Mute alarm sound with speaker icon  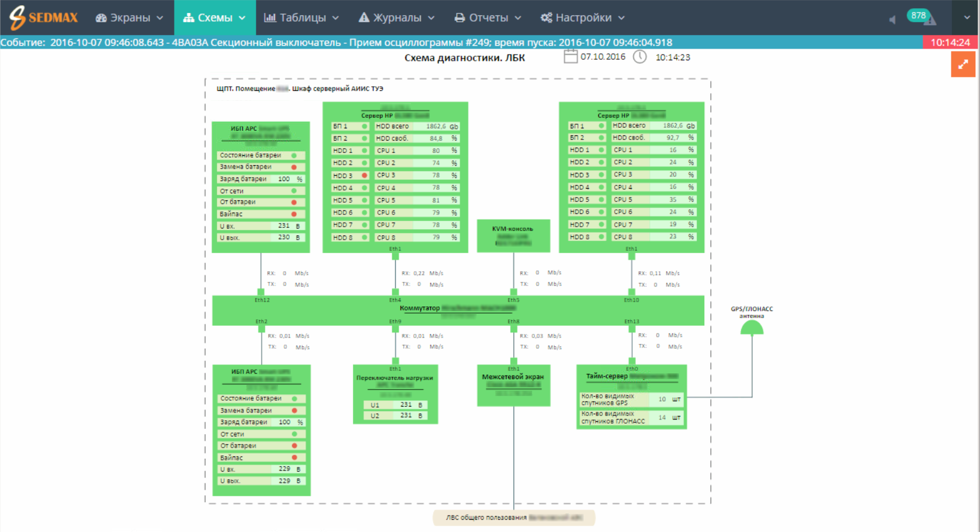892,20
